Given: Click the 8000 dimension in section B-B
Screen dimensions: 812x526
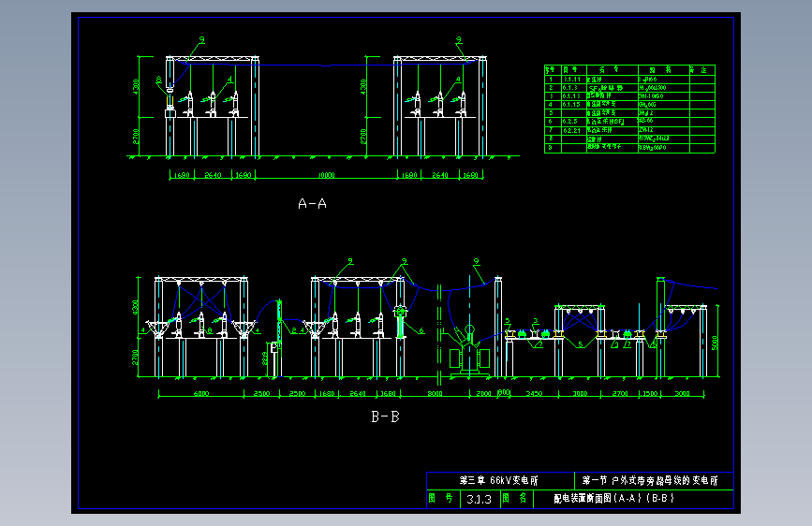Looking at the screenshot, I should (435, 393).
